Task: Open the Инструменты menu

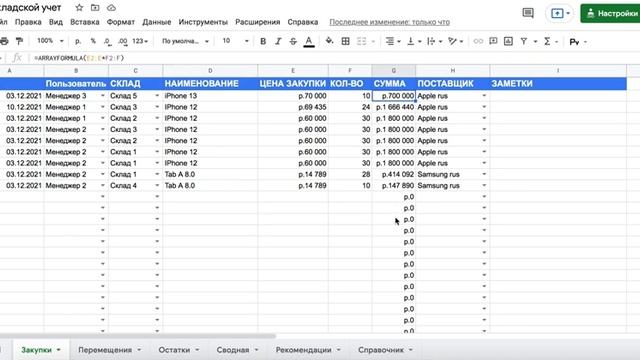Action: point(203,22)
